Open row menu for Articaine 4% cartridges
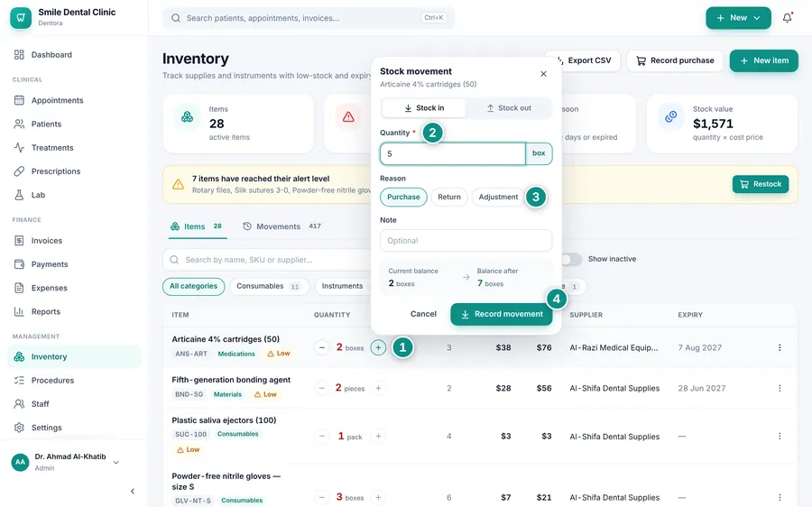 click(x=780, y=348)
